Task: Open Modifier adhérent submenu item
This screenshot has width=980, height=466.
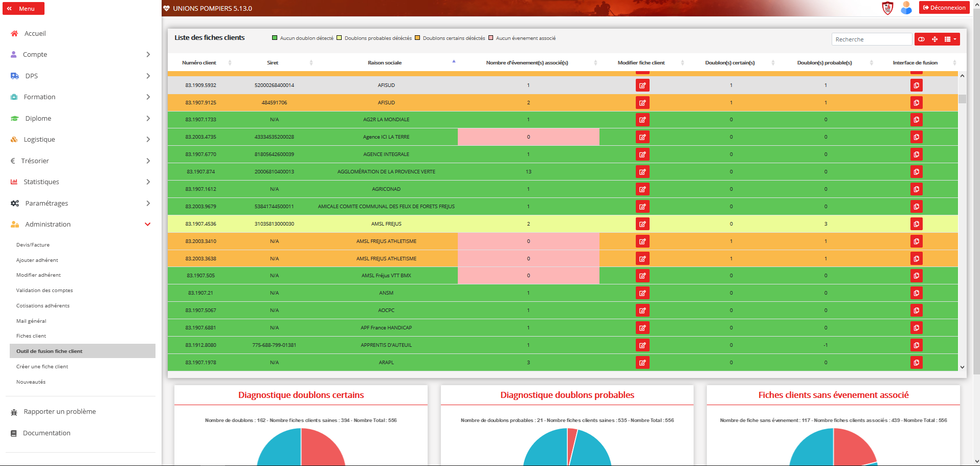Action: [38, 275]
